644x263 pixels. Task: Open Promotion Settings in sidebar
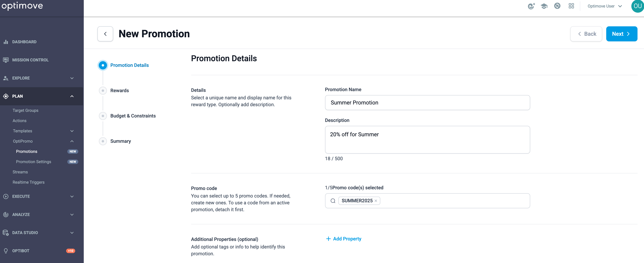(33, 162)
